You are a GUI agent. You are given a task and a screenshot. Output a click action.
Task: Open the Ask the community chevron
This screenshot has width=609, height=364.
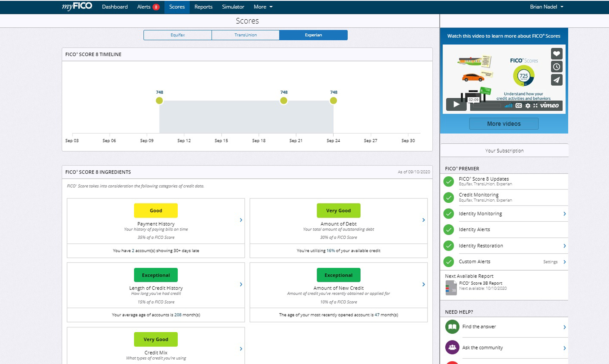(565, 348)
